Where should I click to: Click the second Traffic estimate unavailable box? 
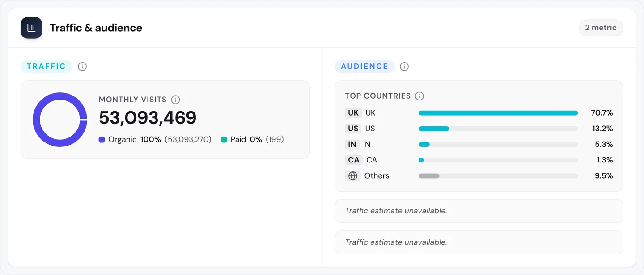pyautogui.click(x=479, y=242)
